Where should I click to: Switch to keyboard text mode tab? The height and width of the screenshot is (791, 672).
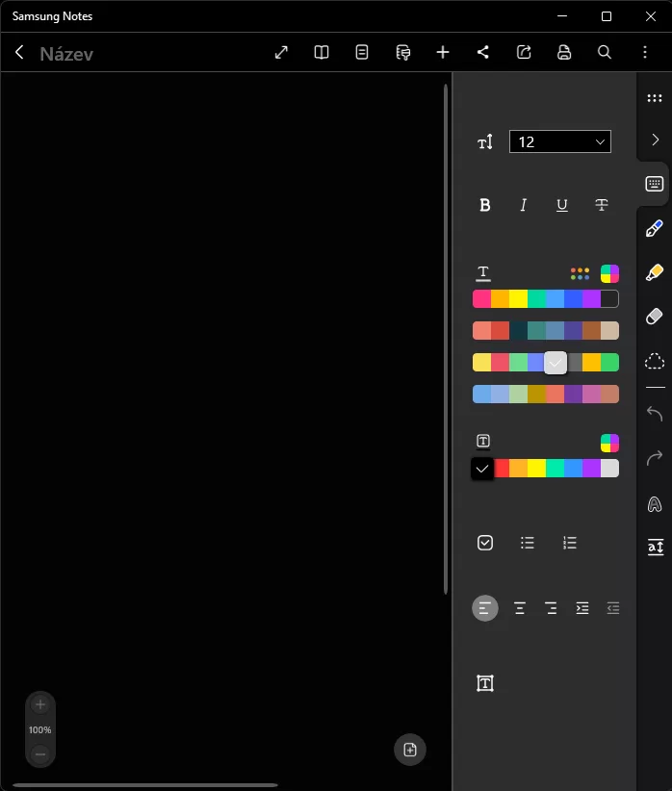point(655,184)
